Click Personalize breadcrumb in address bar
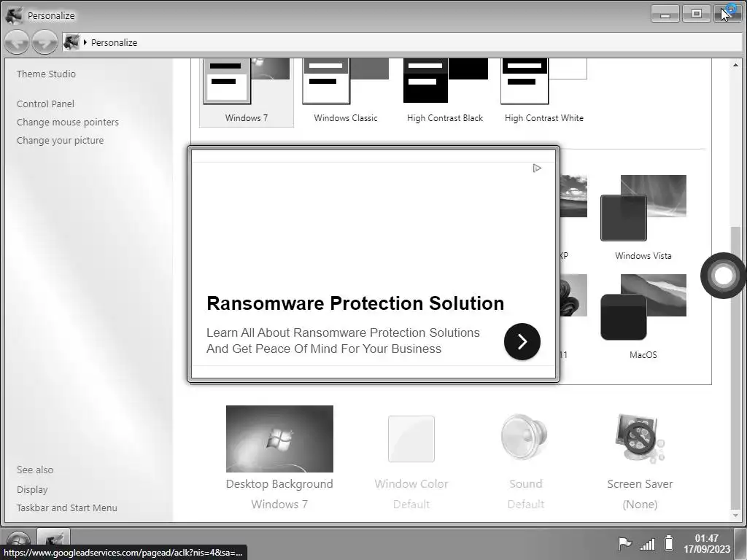Viewport: 747px width, 560px height. pos(114,42)
